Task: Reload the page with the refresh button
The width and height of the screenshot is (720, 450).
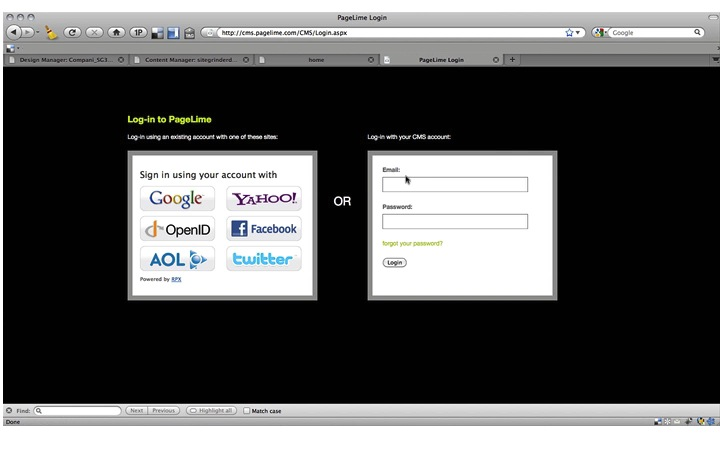Action: (x=72, y=33)
